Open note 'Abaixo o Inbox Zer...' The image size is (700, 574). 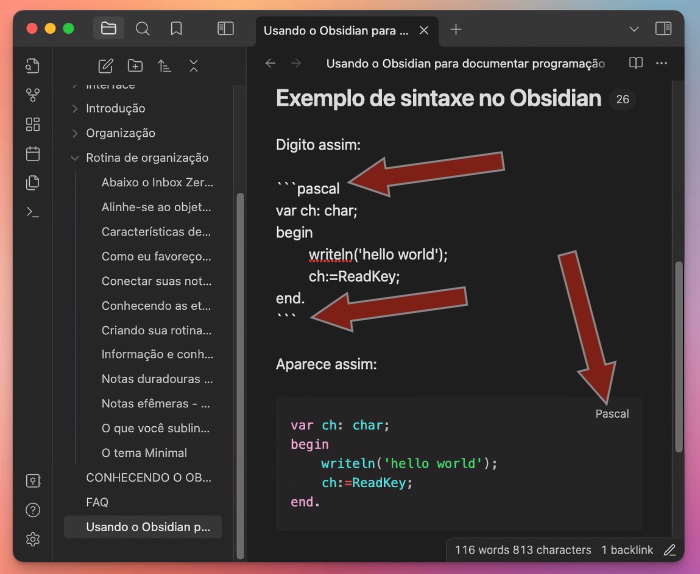coord(157,182)
